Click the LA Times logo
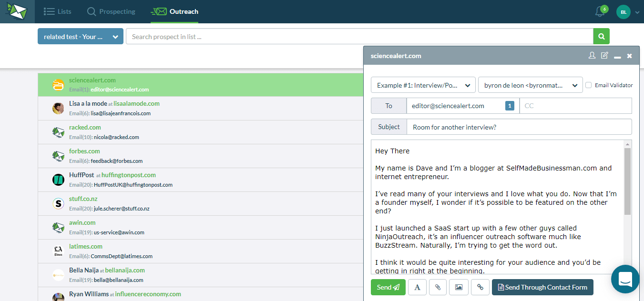This screenshot has height=301, width=644. 58,251
